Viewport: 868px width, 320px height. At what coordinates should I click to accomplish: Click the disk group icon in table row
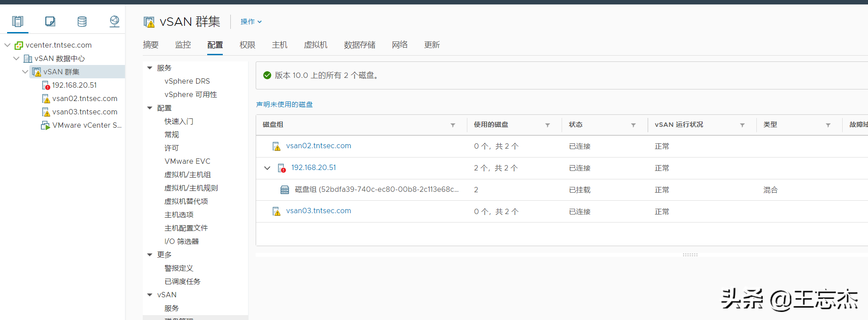[x=285, y=190]
